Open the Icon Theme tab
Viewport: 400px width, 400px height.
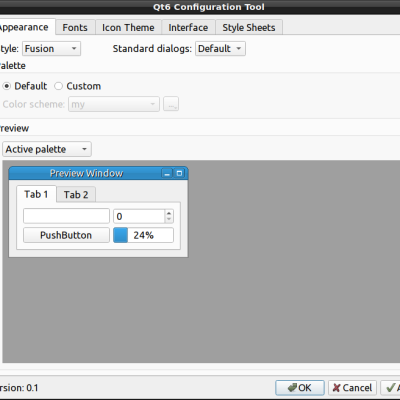click(128, 27)
